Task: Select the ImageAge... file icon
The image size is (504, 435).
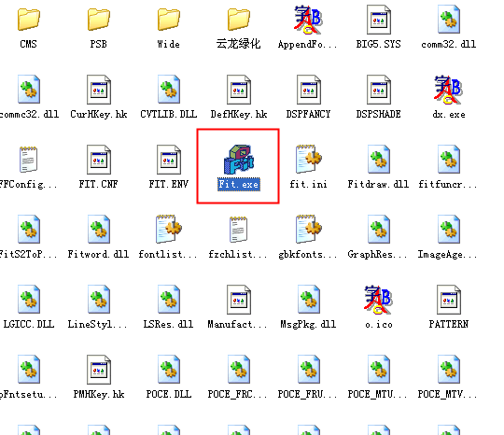Action: pos(449,230)
